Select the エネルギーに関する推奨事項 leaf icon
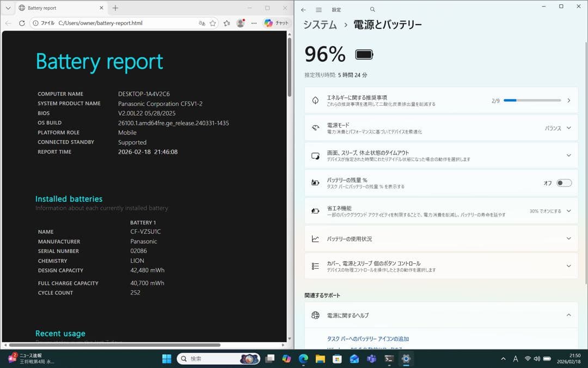 (x=315, y=100)
